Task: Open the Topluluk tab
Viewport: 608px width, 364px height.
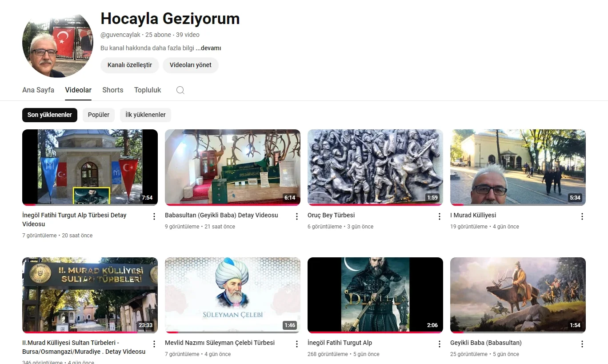Action: 148,90
